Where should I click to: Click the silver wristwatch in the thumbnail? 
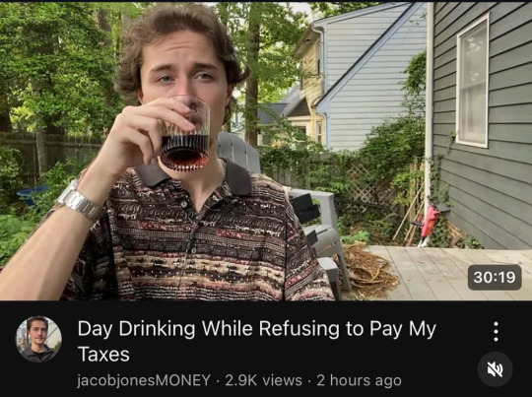coord(79,199)
